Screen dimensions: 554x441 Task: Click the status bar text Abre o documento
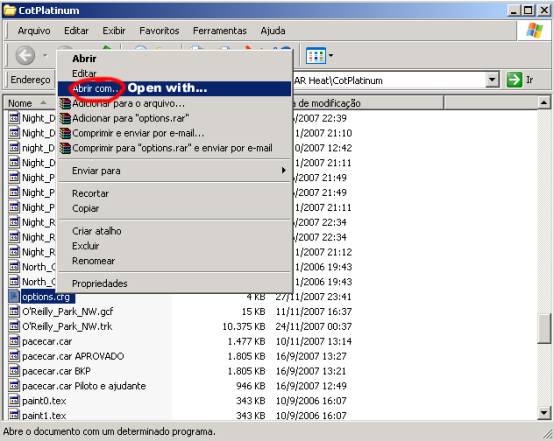tap(109, 431)
